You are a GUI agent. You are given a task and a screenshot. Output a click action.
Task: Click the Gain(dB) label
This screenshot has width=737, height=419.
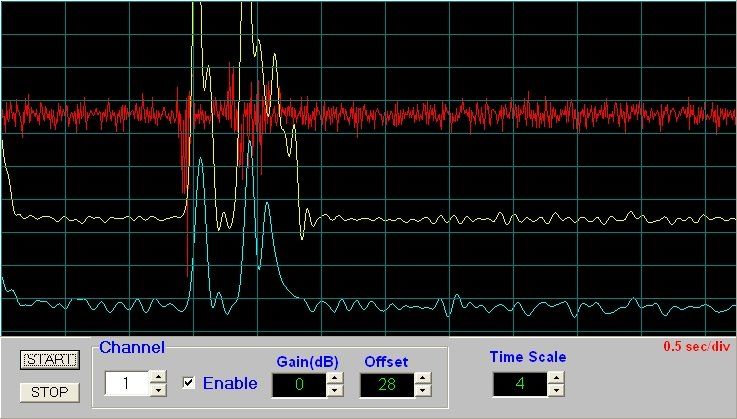coord(307,362)
